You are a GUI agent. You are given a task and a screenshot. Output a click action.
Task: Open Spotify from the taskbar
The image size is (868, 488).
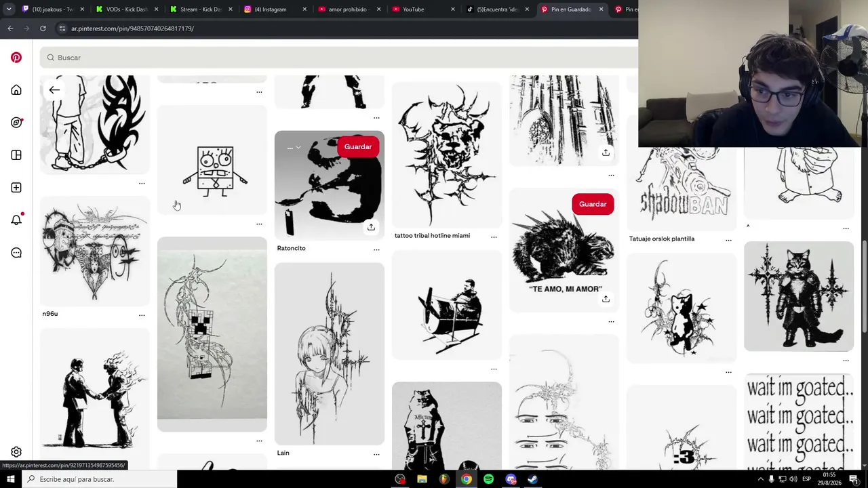pyautogui.click(x=488, y=479)
